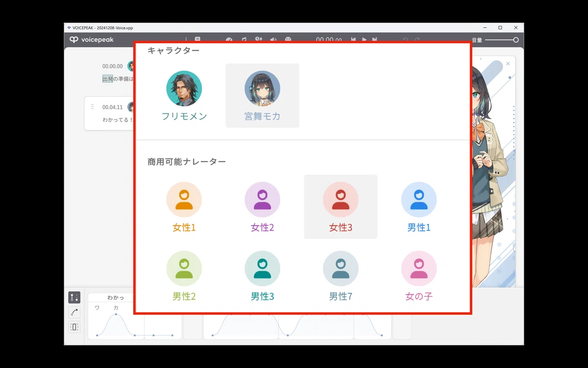Choose the 女性2 narrator
This screenshot has width=588, height=368.
(x=262, y=207)
